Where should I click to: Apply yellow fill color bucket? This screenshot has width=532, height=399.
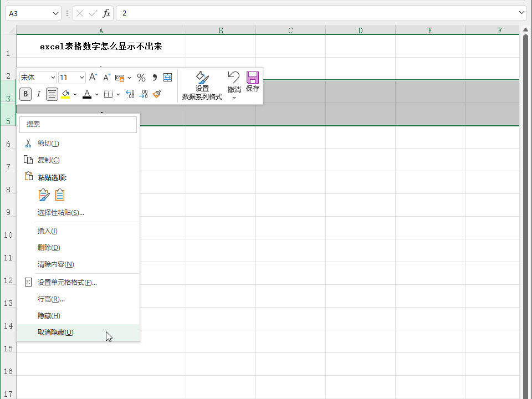tap(65, 94)
